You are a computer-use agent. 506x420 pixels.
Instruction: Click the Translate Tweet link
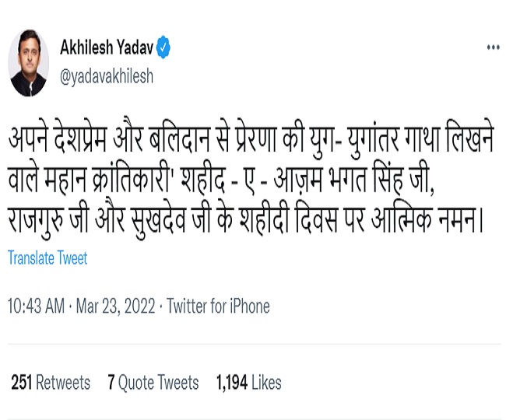coord(47,258)
